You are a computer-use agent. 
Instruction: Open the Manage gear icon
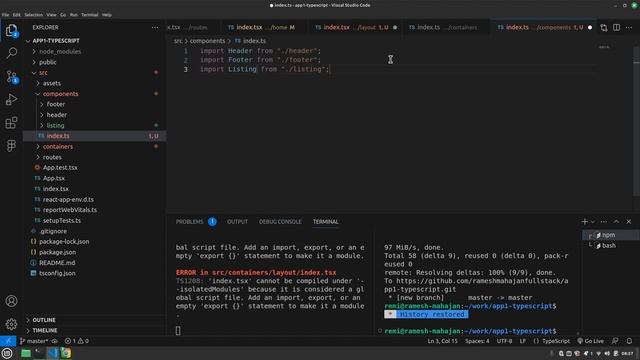click(11, 324)
